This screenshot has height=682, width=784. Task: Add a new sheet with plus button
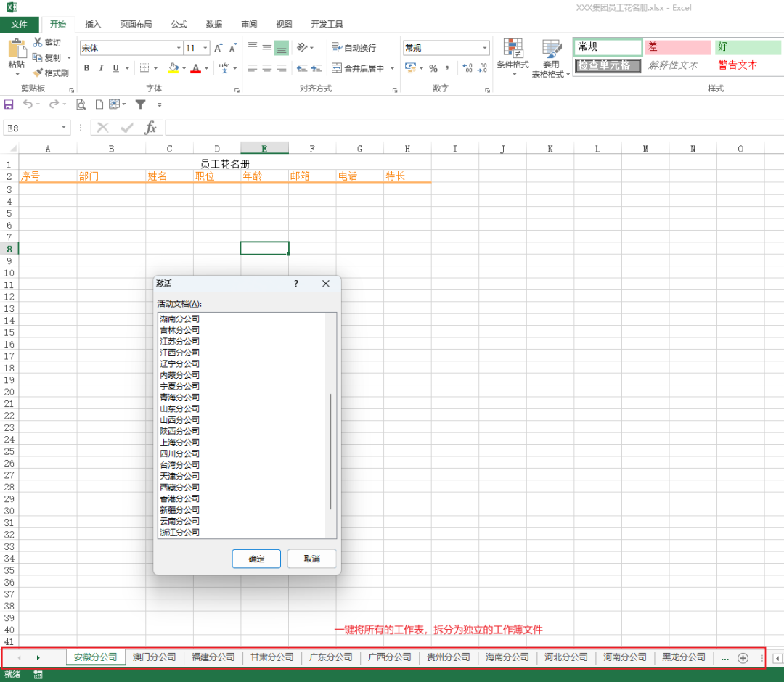click(x=743, y=658)
